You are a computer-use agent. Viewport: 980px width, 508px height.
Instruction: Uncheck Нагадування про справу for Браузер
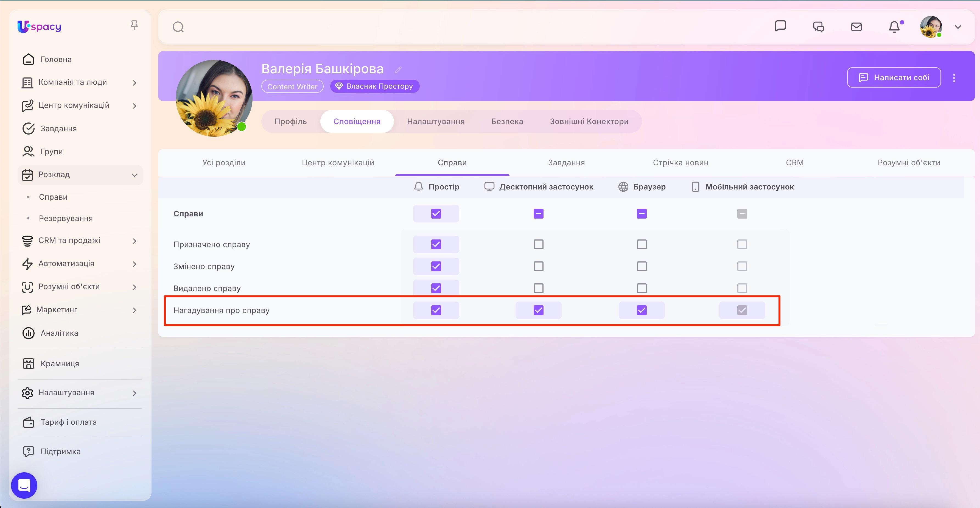642,310
